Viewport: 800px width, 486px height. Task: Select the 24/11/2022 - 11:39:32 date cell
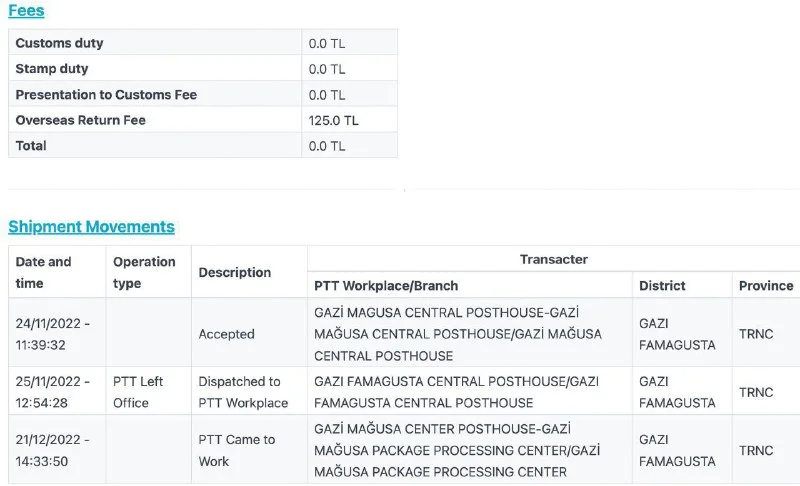tap(52, 334)
